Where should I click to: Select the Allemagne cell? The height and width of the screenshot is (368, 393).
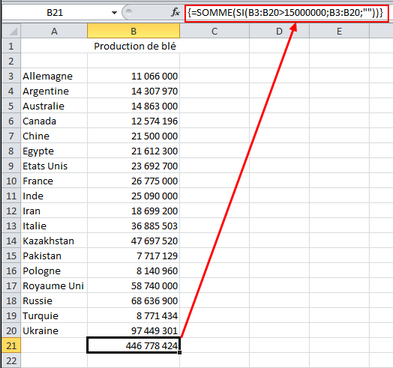54,76
